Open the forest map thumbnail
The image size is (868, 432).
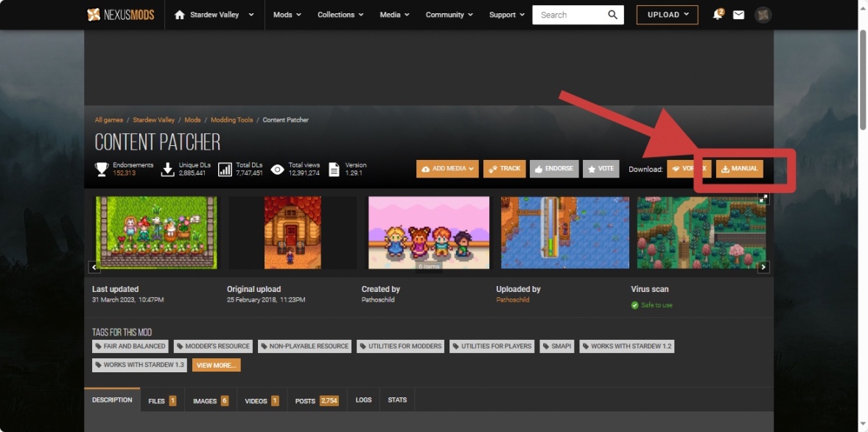pyautogui.click(x=701, y=233)
